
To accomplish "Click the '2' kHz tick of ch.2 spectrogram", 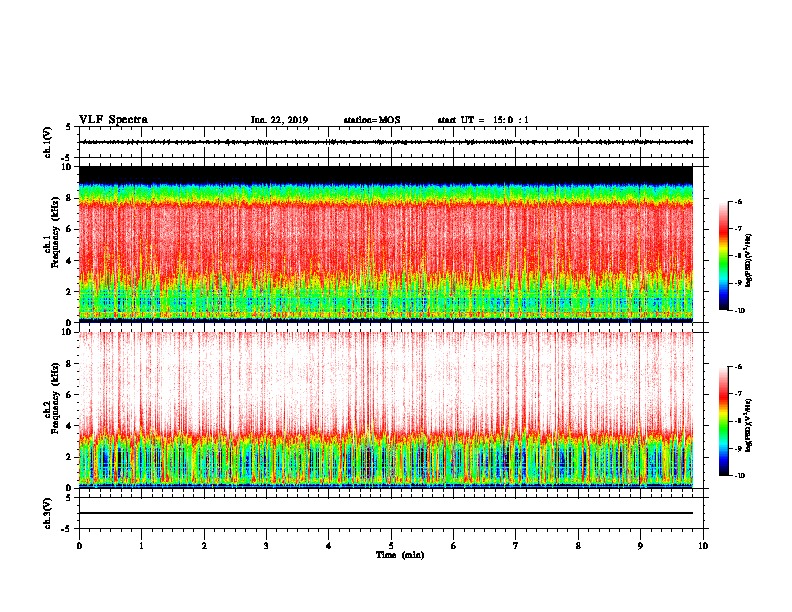I will click(x=70, y=457).
